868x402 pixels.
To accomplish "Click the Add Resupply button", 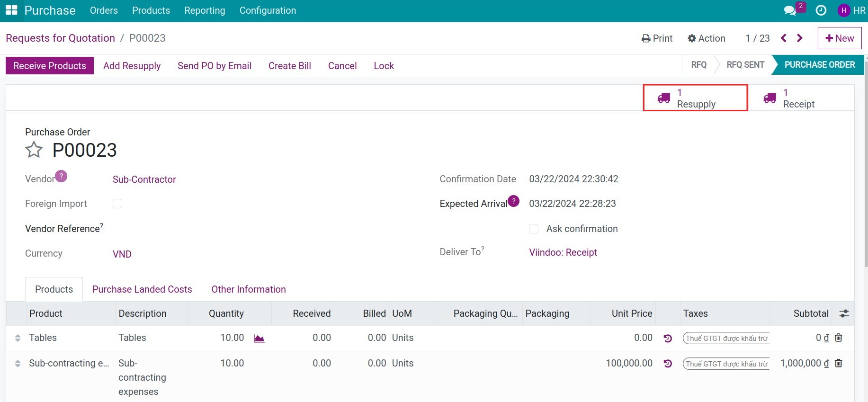I will point(132,66).
